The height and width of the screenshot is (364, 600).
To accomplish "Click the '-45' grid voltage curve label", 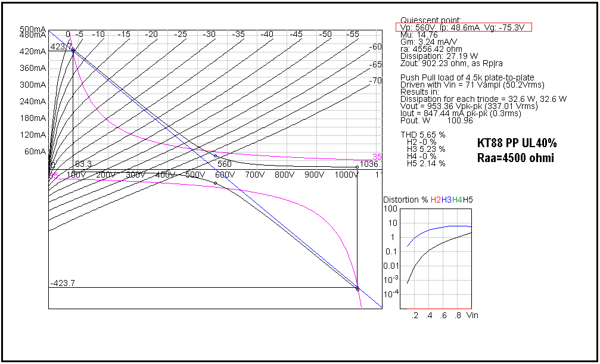I will pos(296,35).
